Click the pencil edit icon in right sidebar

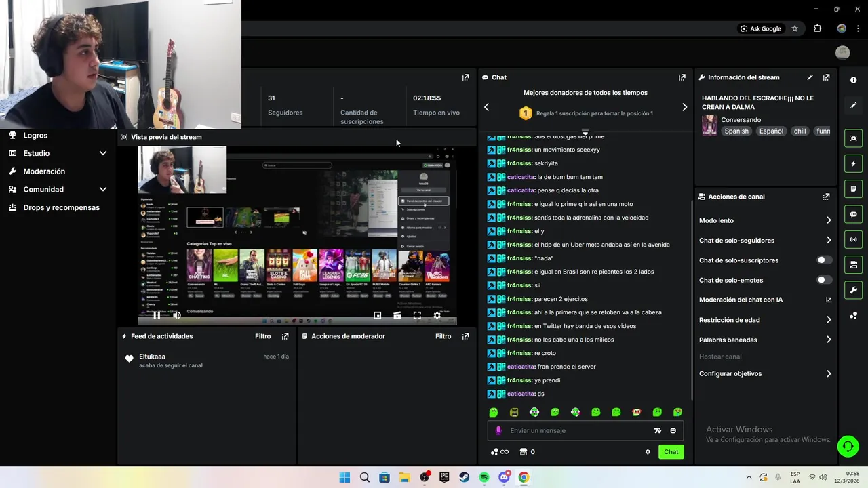tap(853, 106)
